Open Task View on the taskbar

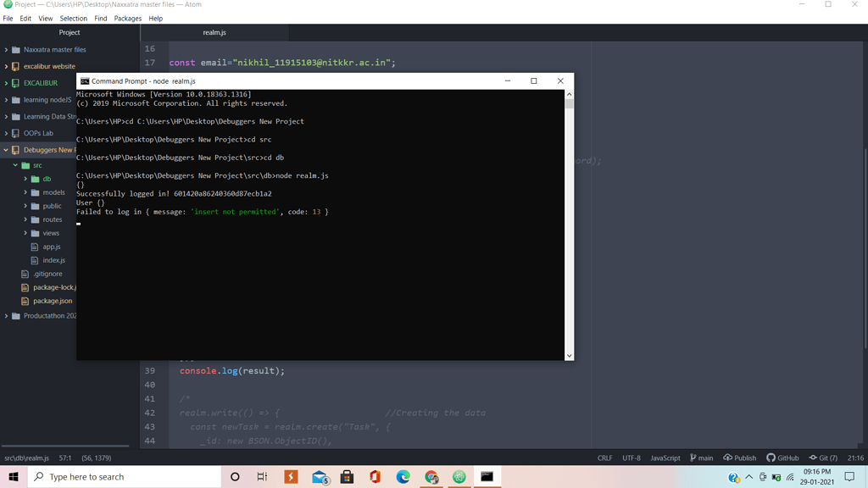click(x=262, y=477)
